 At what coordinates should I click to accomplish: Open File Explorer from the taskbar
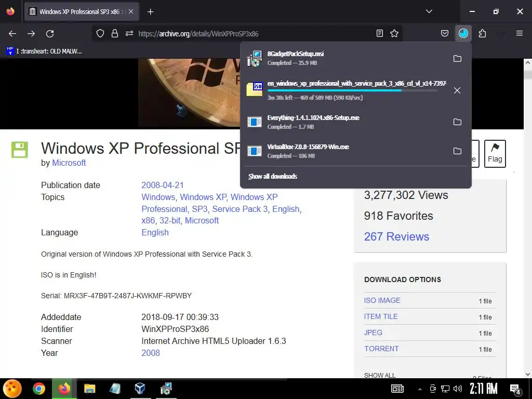click(x=89, y=389)
